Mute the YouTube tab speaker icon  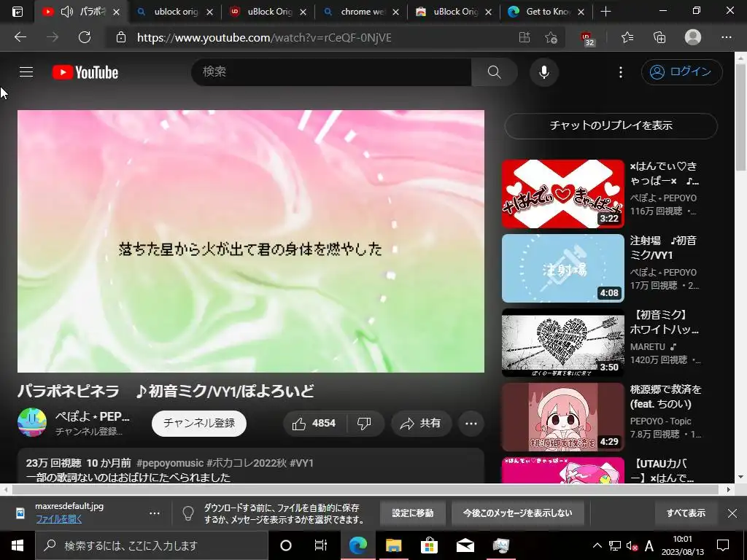pos(67,12)
